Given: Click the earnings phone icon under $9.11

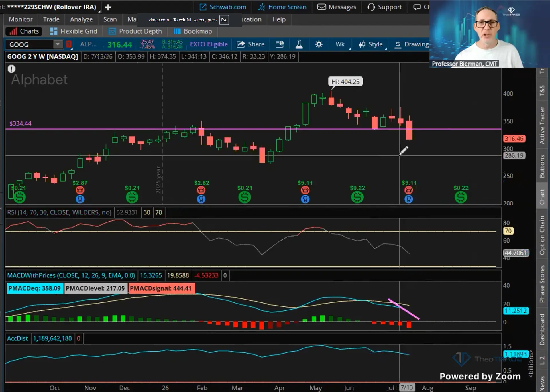Looking at the screenshot, I should 409,190.
